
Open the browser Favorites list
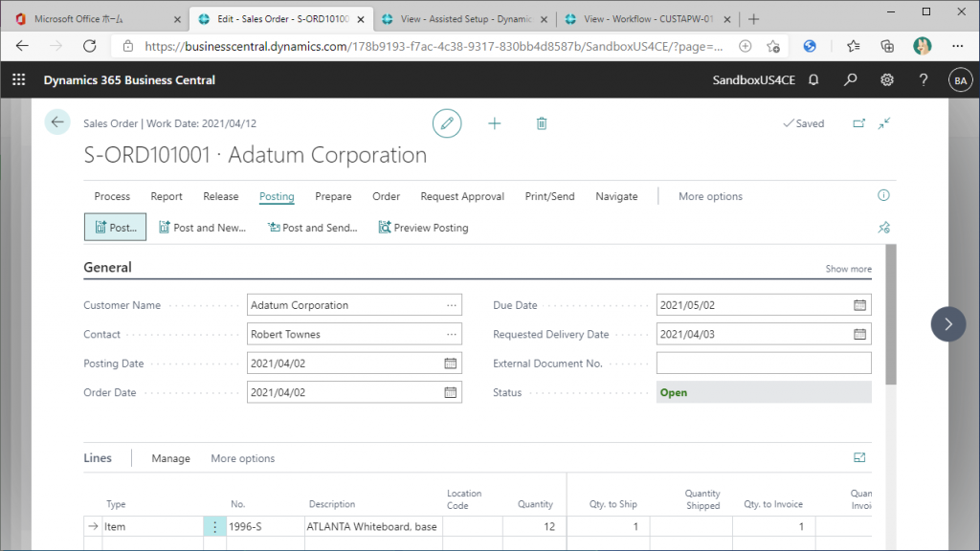[x=853, y=46]
